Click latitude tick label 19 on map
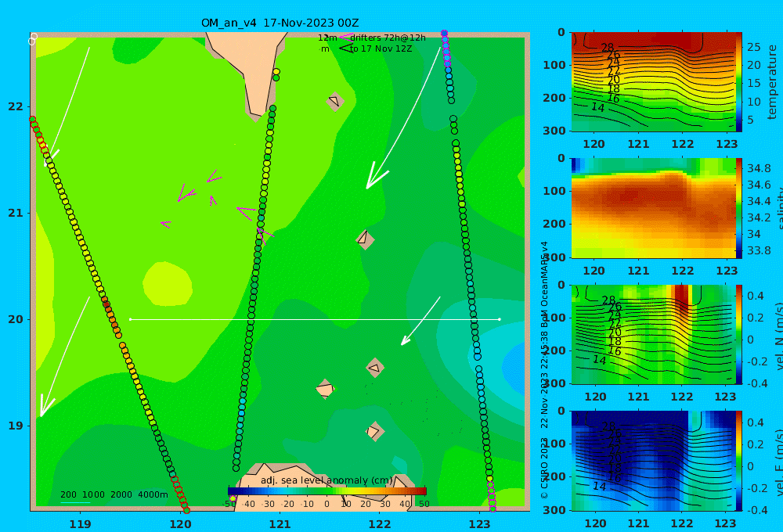 (16, 426)
